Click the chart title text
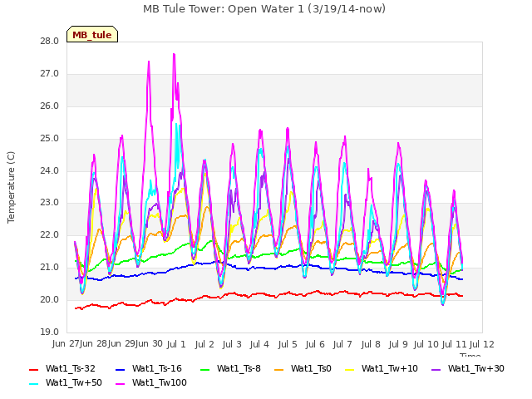The image size is (532, 399). tap(264, 9)
